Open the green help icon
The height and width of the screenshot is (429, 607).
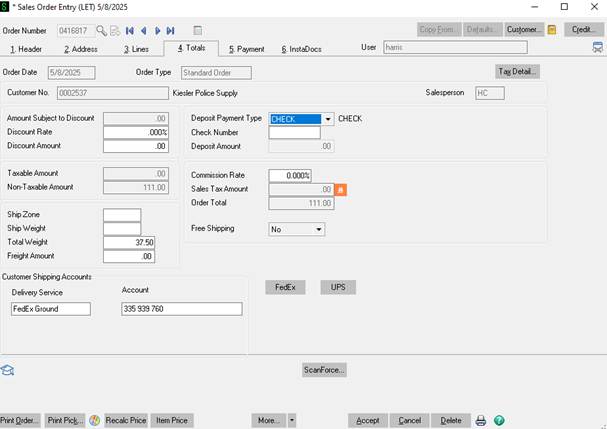coord(499,421)
